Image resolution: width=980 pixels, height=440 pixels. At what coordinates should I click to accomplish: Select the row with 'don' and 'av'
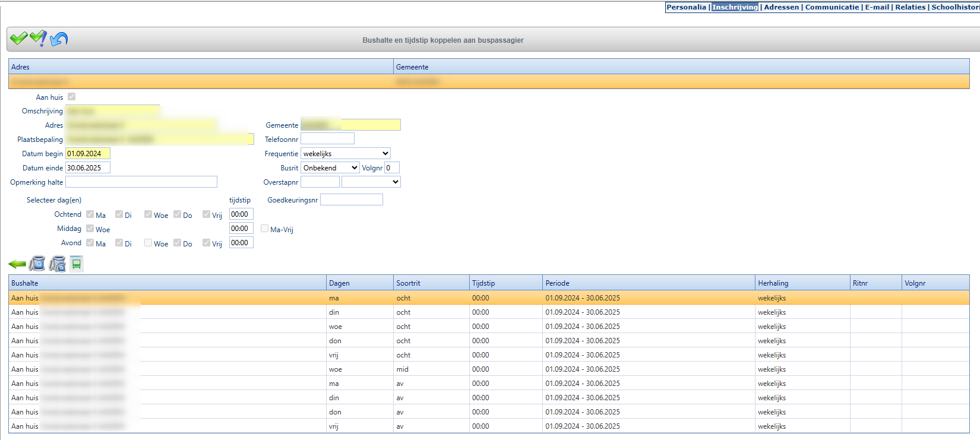pos(489,411)
